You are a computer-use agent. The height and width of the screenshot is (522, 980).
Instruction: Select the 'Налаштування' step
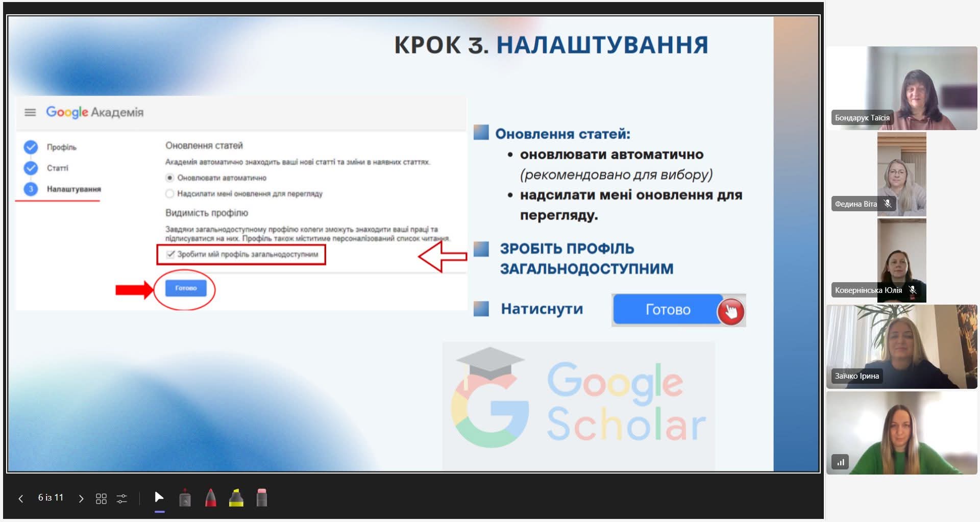73,189
